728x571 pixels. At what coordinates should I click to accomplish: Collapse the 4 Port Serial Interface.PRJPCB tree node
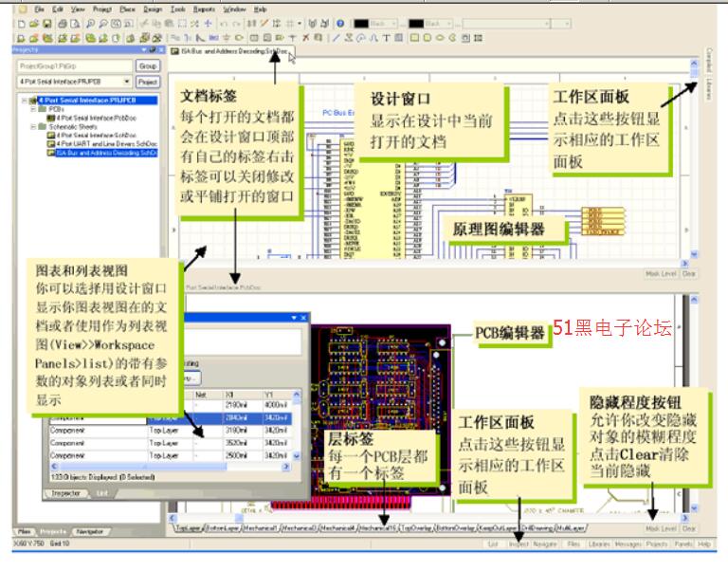[24, 101]
